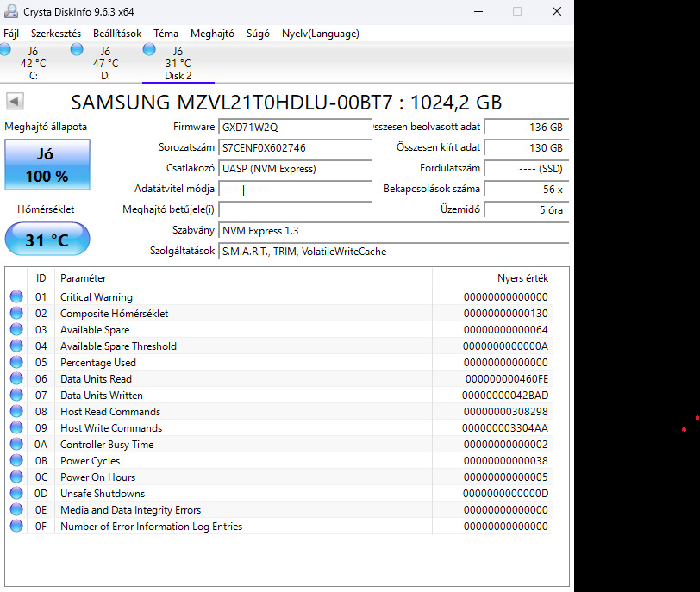Select the Percentage Used parameter text
This screenshot has width=700, height=592.
point(98,362)
